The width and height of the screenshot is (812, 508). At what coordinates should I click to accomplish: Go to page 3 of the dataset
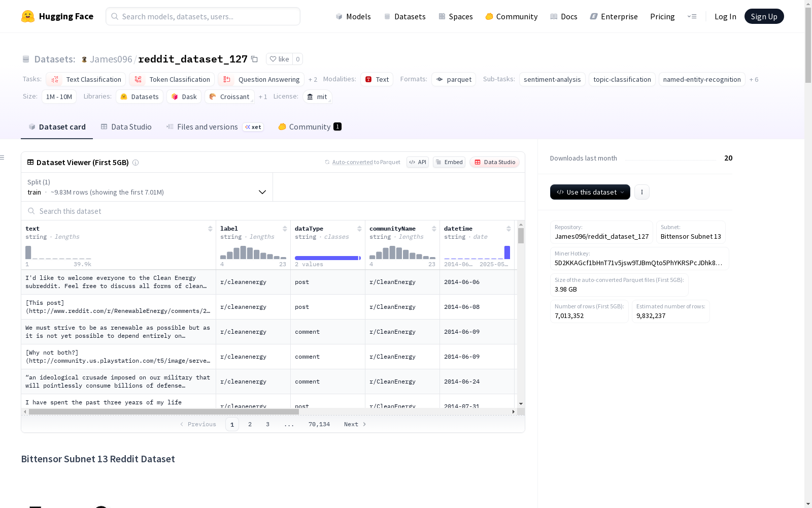(x=267, y=424)
